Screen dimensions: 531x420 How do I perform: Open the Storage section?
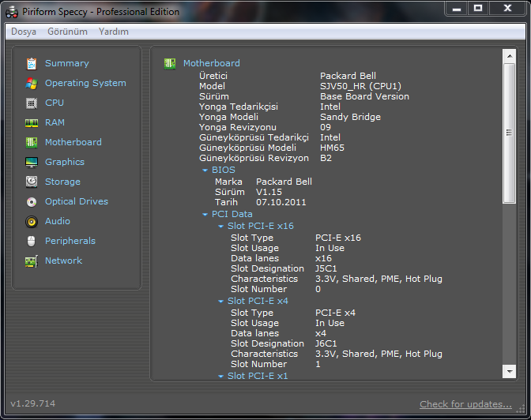(62, 182)
